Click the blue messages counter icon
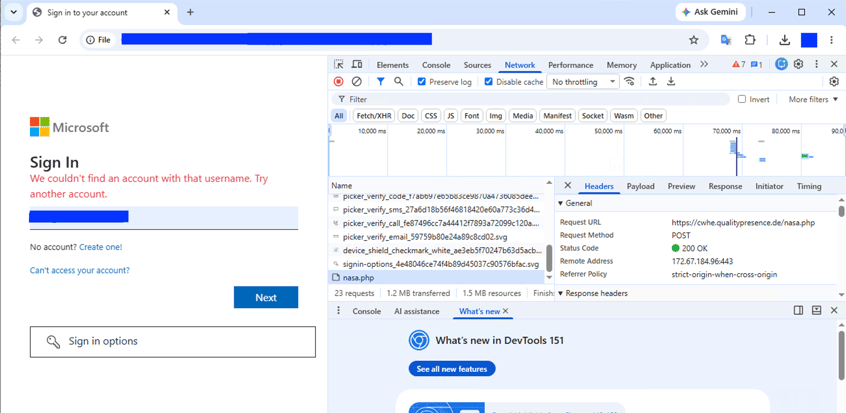The height and width of the screenshot is (413, 846). click(x=756, y=65)
